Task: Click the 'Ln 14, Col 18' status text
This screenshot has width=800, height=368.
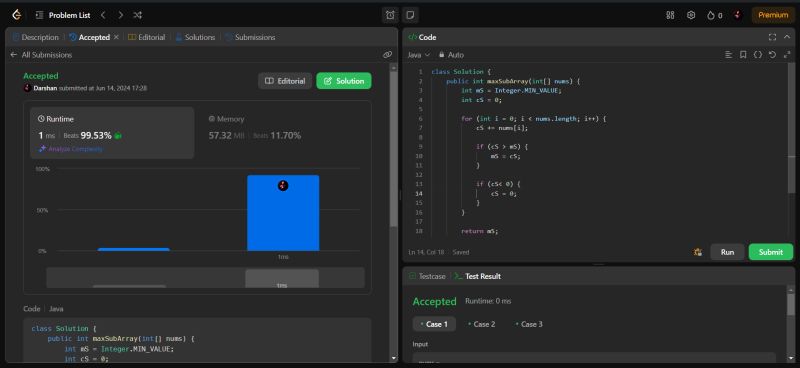Action: pos(427,252)
